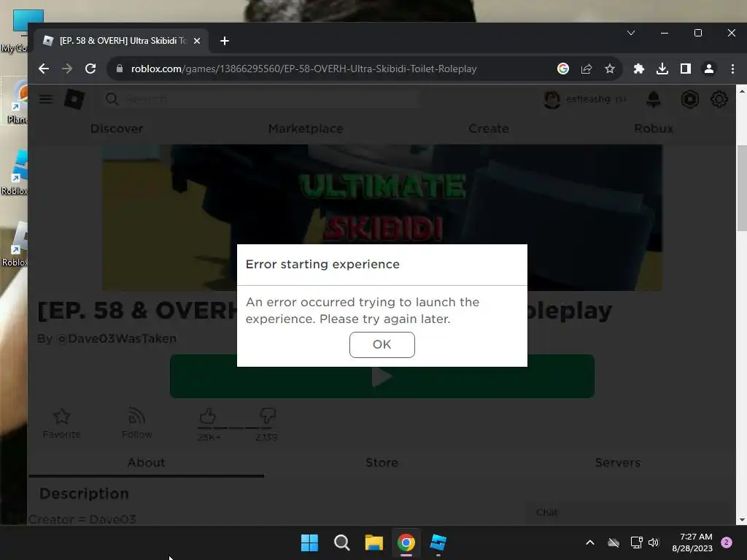Open Roblox settings gear

click(x=719, y=99)
